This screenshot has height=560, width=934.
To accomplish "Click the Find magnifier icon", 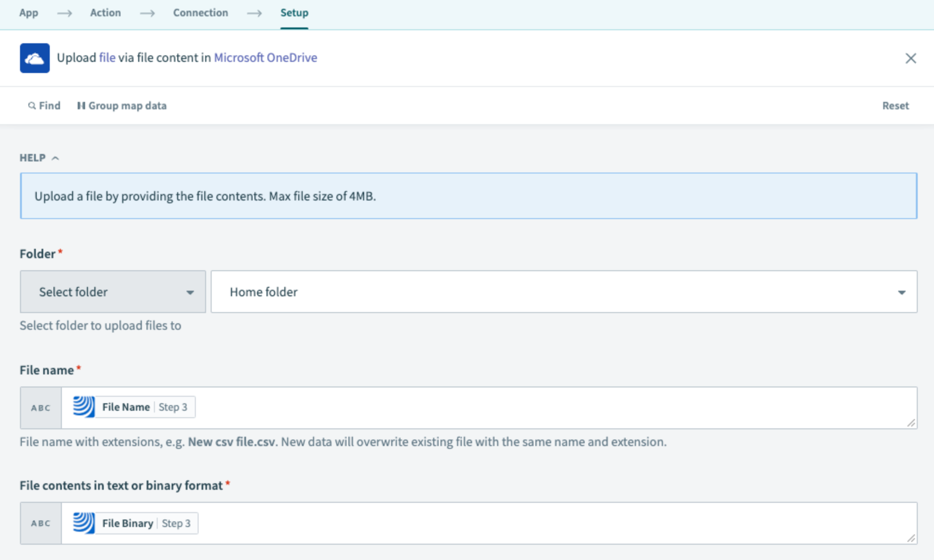I will pos(32,106).
